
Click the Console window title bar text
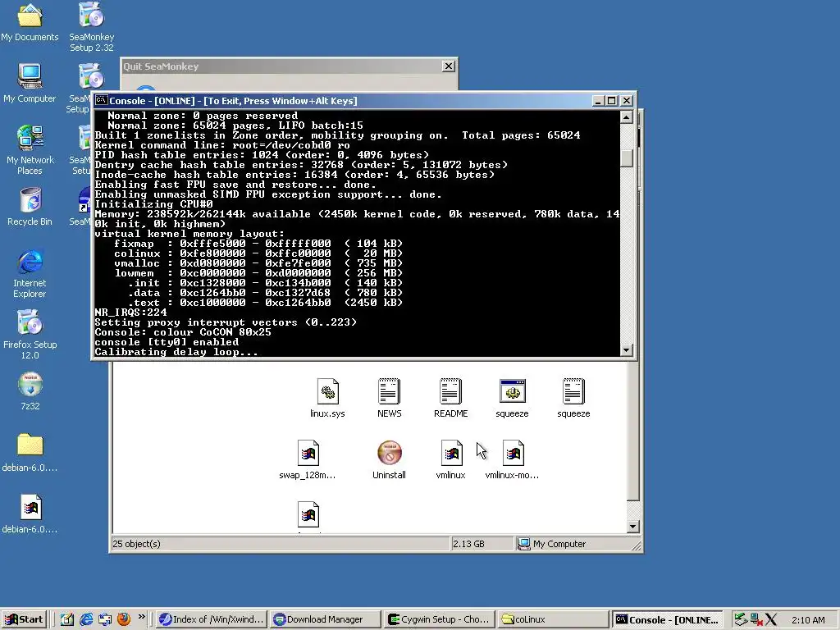coord(233,101)
